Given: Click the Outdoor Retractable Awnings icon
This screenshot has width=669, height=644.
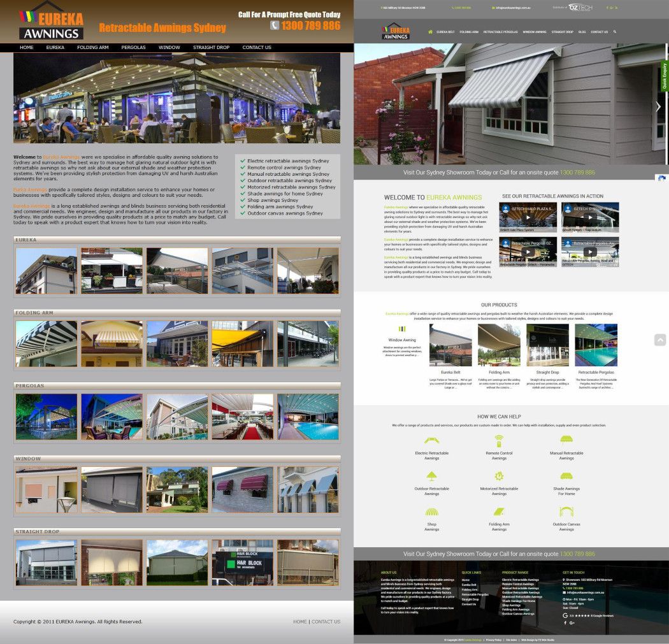Looking at the screenshot, I should [x=431, y=476].
